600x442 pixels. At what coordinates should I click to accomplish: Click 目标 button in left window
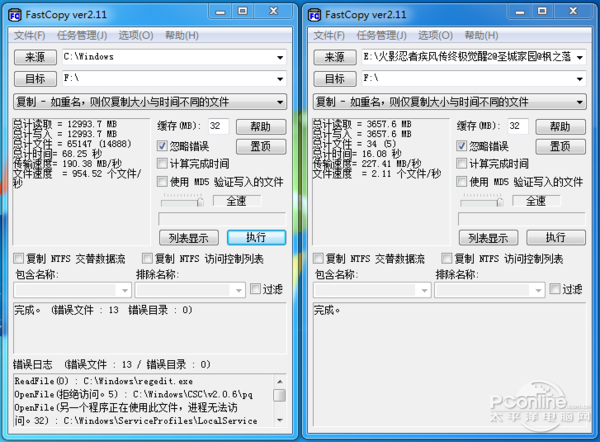point(35,79)
